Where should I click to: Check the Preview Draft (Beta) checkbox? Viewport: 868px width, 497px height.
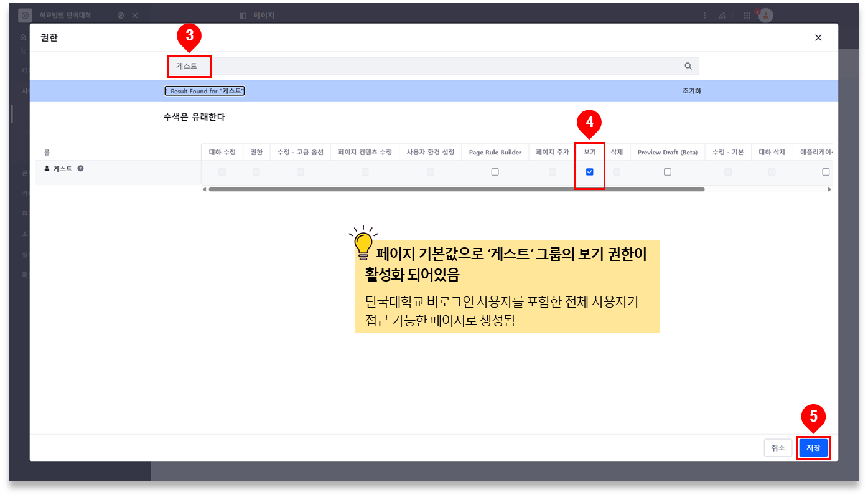(x=667, y=172)
